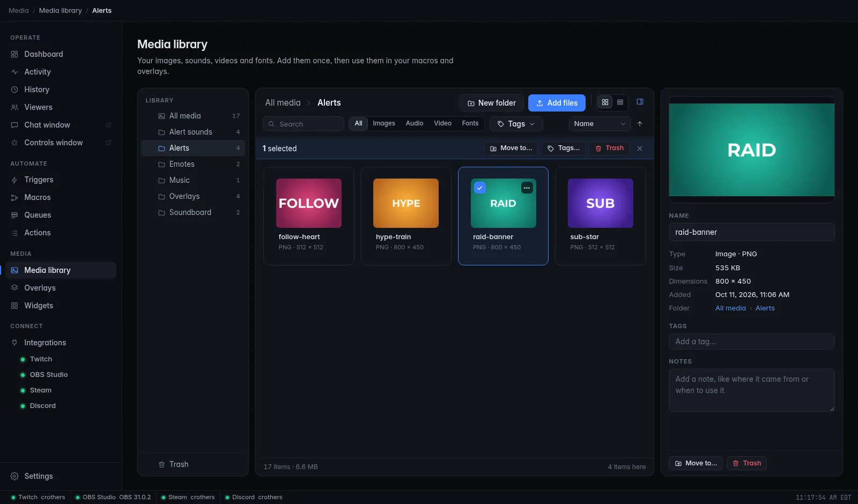Open Music folder
This screenshot has width=858, height=504.
click(x=193, y=180)
